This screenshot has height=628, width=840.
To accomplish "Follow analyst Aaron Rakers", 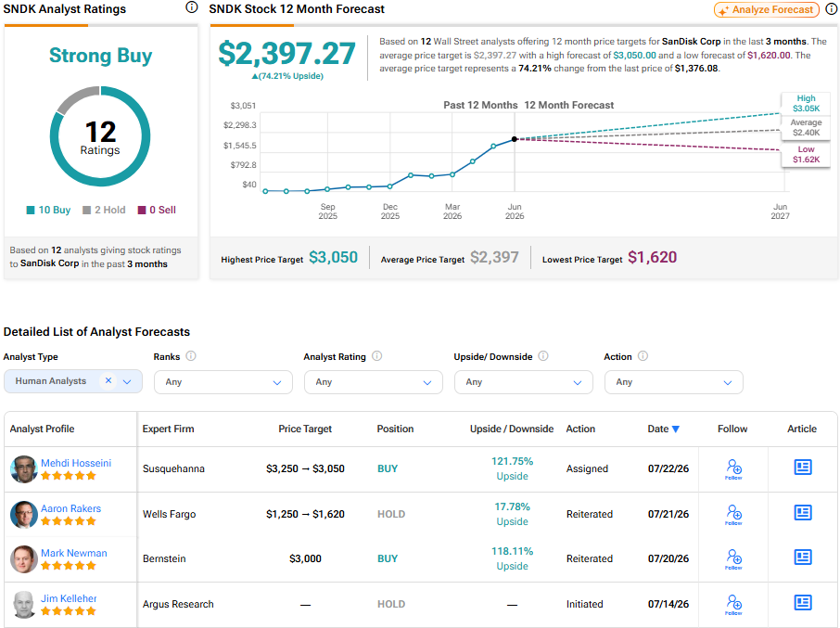I will tap(733, 515).
